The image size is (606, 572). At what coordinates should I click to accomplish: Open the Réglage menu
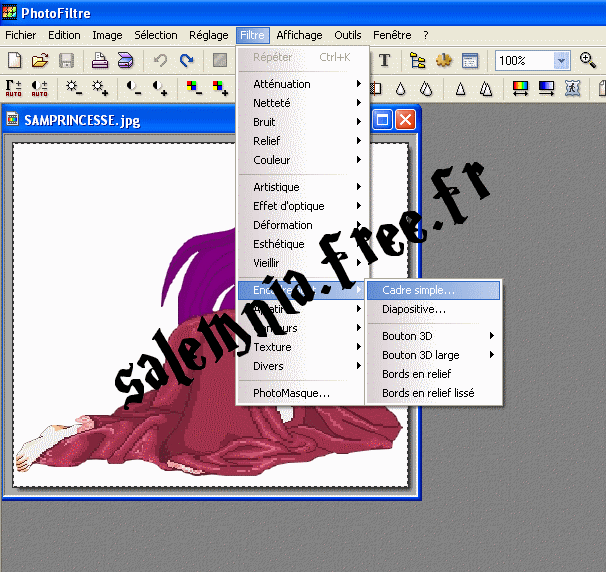209,35
